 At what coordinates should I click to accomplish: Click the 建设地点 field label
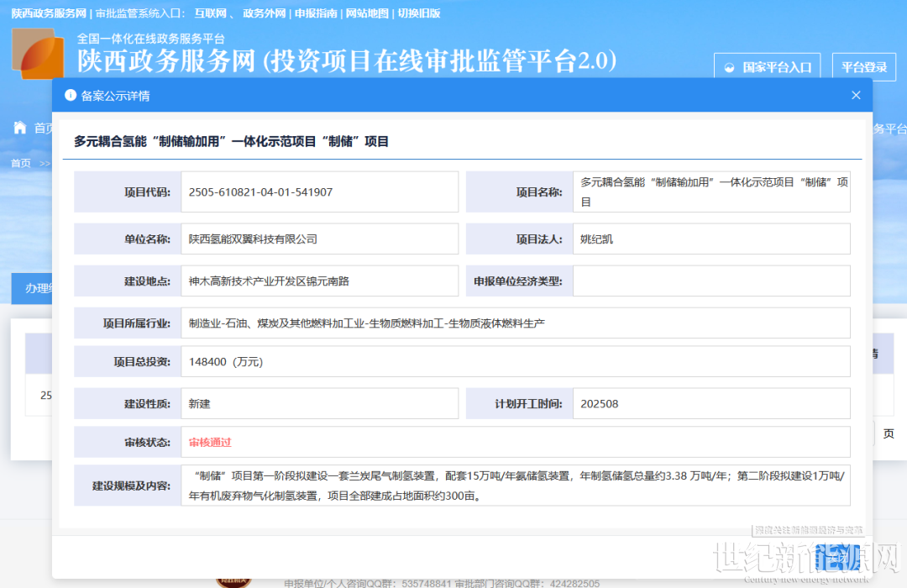(x=148, y=281)
